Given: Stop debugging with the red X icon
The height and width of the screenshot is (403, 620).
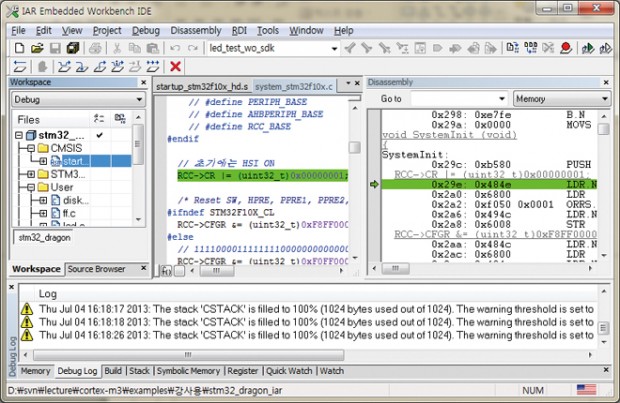Looking at the screenshot, I should [175, 66].
